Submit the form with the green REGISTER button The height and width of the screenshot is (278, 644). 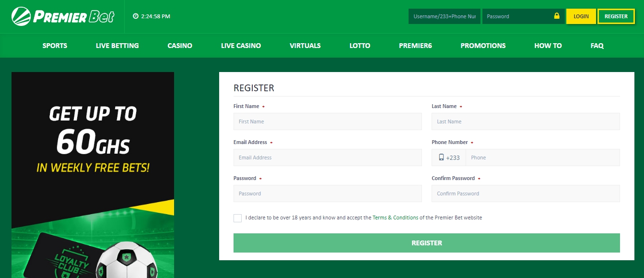coord(427,243)
